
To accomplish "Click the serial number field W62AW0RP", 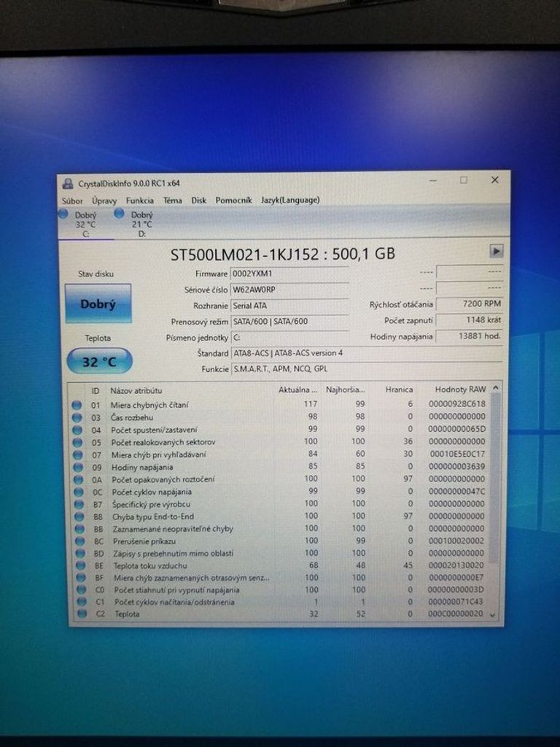I will 289,290.
